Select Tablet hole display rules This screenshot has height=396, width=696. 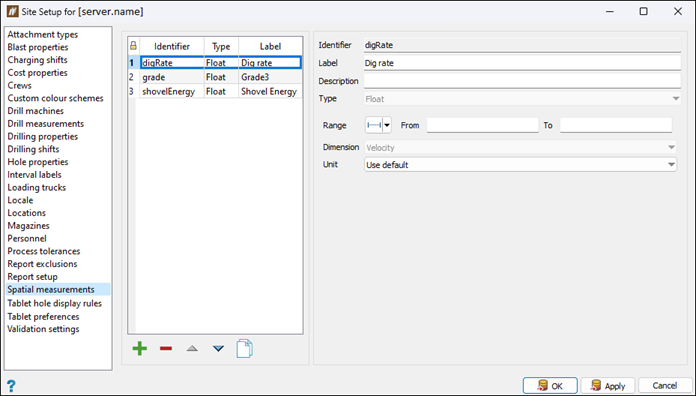55,304
